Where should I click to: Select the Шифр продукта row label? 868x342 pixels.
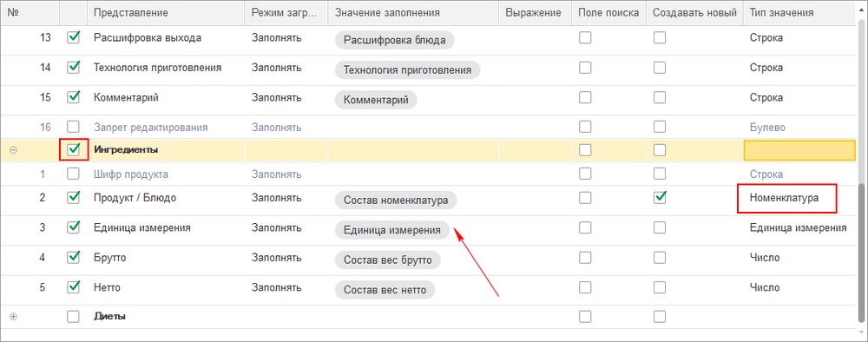coord(131,174)
